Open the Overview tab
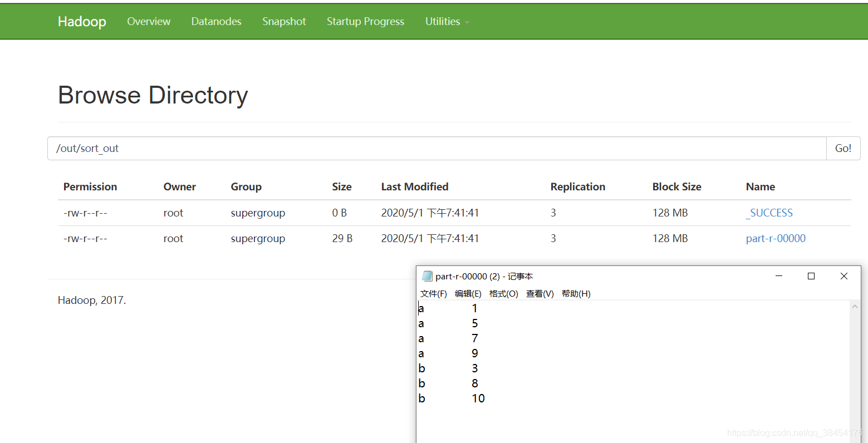Image resolution: width=868 pixels, height=443 pixels. pyautogui.click(x=149, y=21)
